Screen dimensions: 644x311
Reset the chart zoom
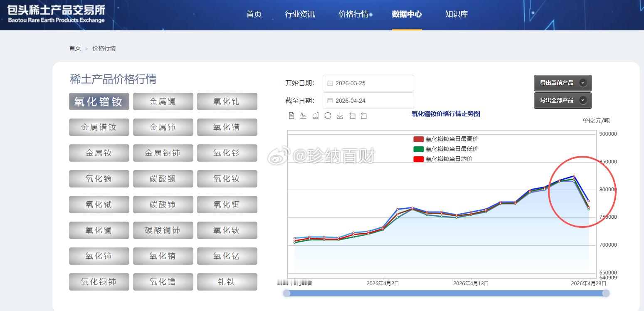point(364,116)
